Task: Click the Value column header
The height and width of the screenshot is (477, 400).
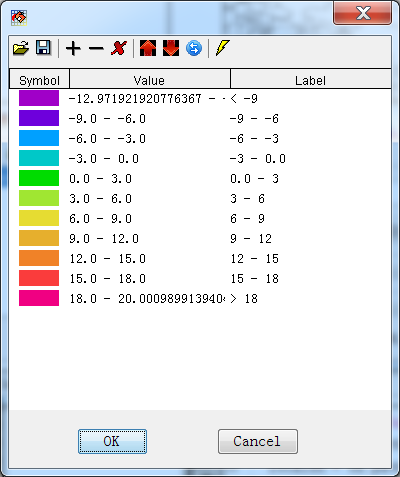Action: [x=150, y=79]
